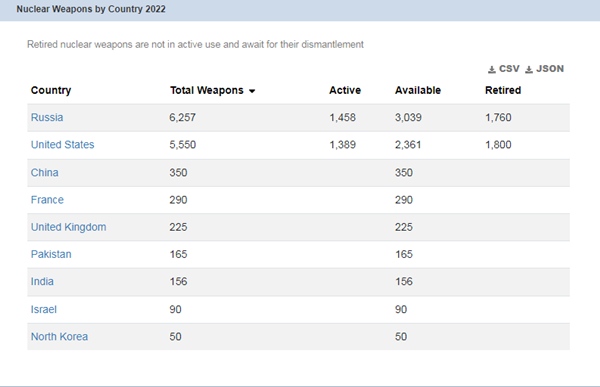
Task: Toggle Total Weapons sort arrow
Action: pyautogui.click(x=252, y=91)
